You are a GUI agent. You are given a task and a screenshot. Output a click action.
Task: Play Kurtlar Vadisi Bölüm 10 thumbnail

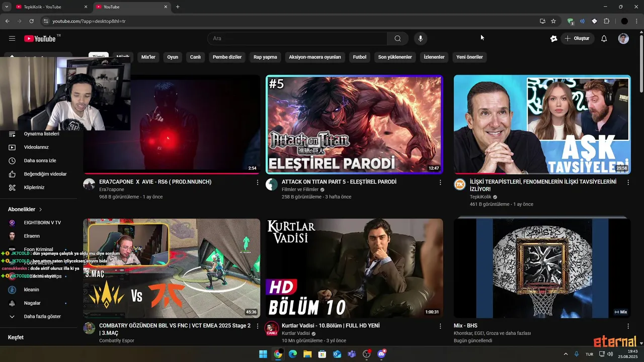[x=354, y=268]
